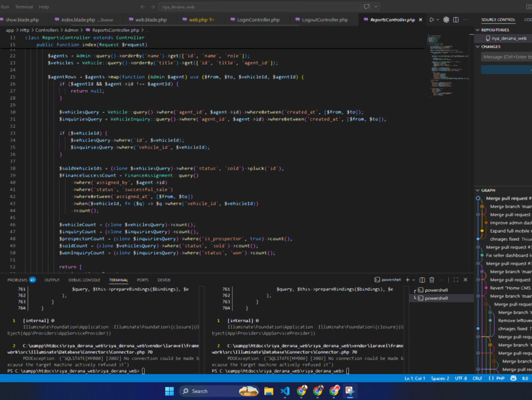The image size is (532, 400).
Task: Go back with the navigation arrow
Action: pyautogui.click(x=143, y=7)
